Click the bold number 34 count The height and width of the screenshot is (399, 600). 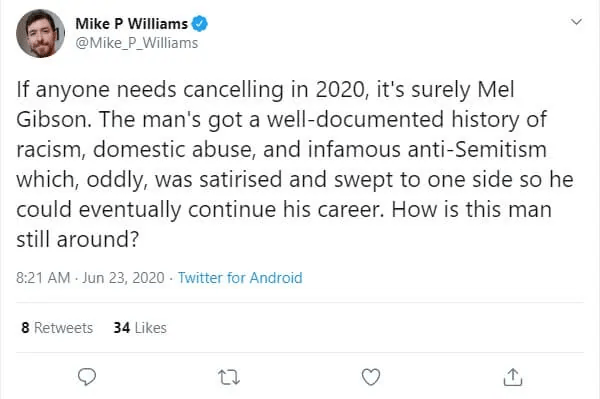coord(122,328)
